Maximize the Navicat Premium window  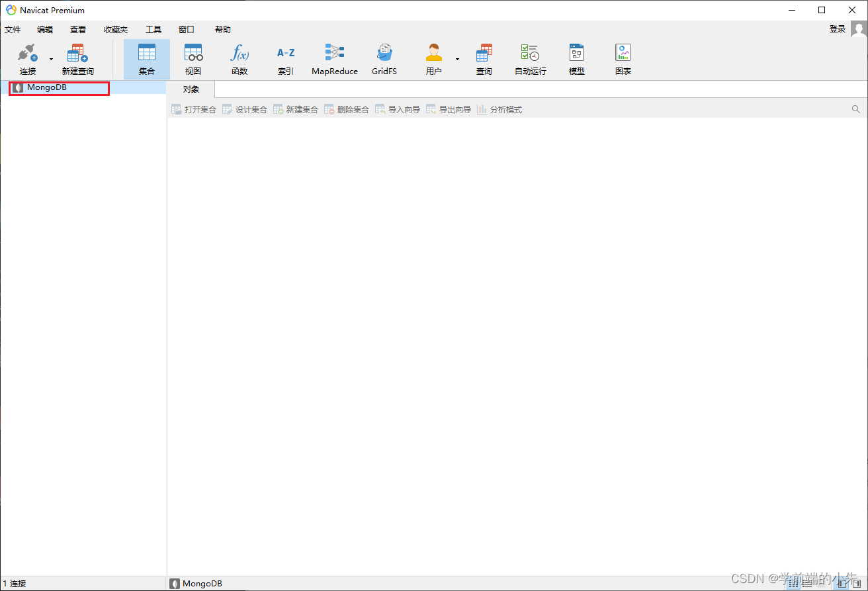tap(822, 10)
